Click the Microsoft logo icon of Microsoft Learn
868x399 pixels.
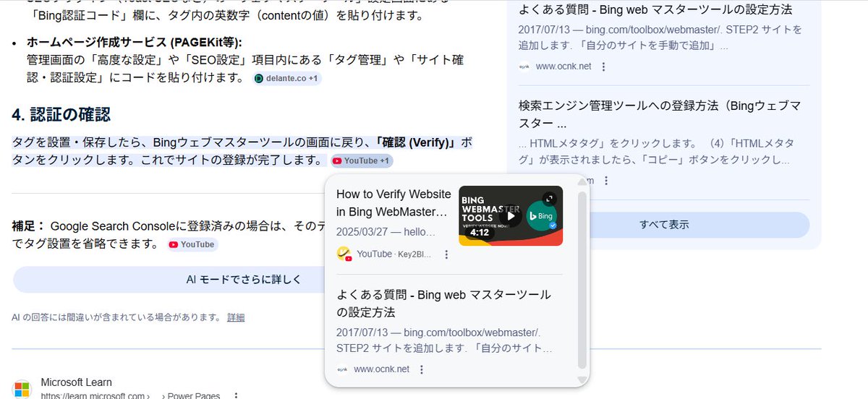click(23, 389)
